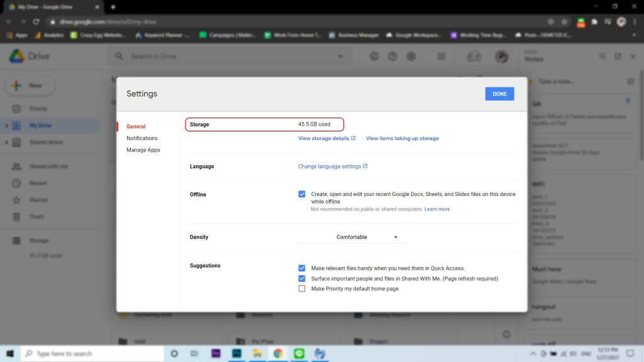The height and width of the screenshot is (362, 644).
Task: Open Cortana circle icon on taskbar
Action: pos(174,353)
